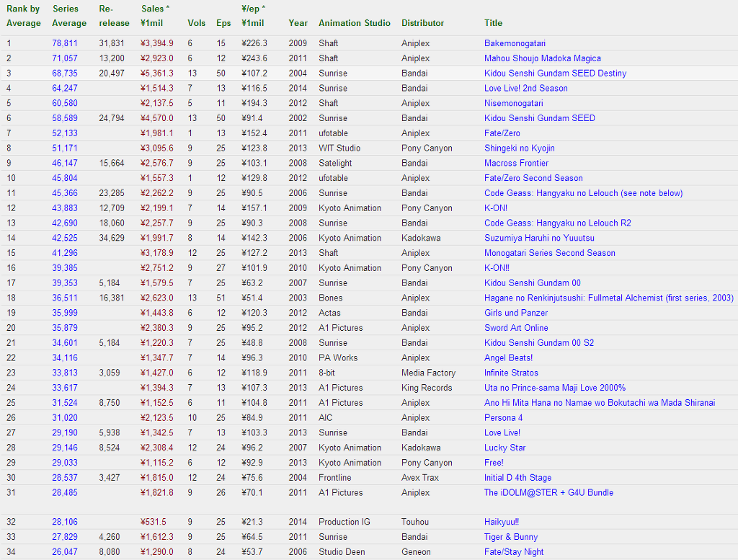Click the Infinite Stratos title

coord(511,373)
